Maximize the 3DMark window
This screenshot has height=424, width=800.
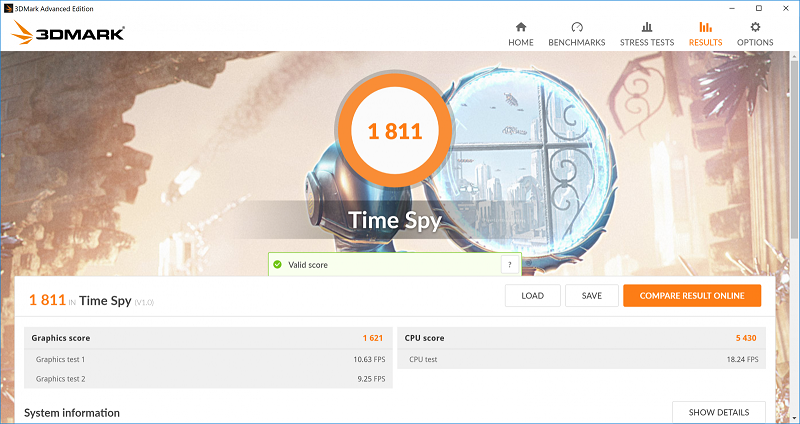[x=758, y=7]
